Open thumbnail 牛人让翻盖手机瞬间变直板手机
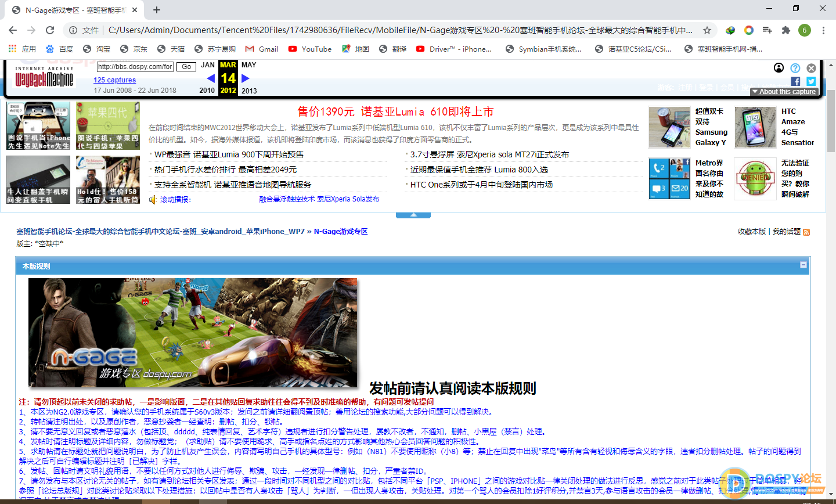 tap(38, 180)
